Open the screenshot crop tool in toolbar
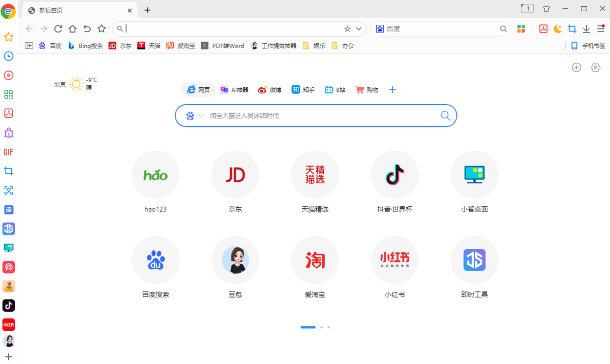This screenshot has width=610, height=364. click(x=572, y=29)
